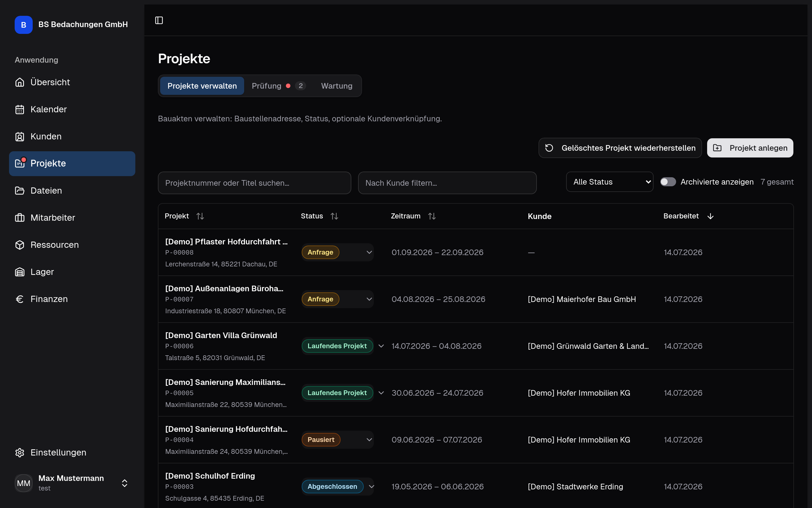Select the Projekte verwalten tab
The height and width of the screenshot is (508, 812).
[x=202, y=86]
